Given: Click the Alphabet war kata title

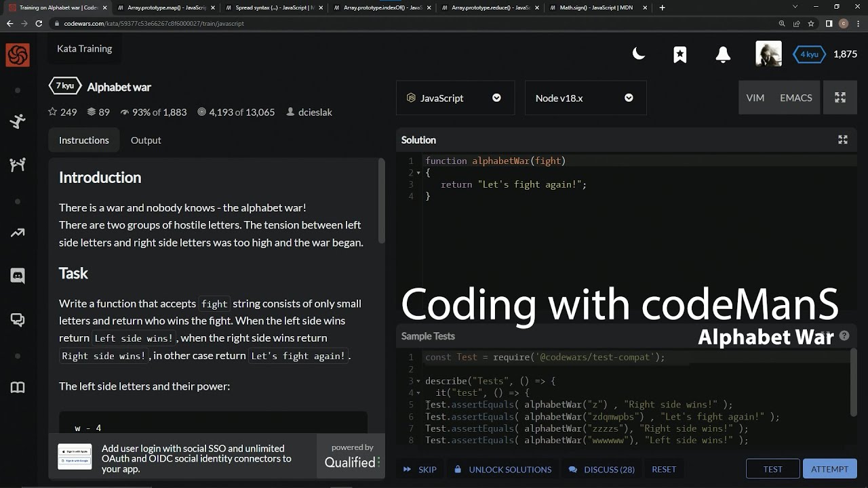Looking at the screenshot, I should pyautogui.click(x=119, y=87).
